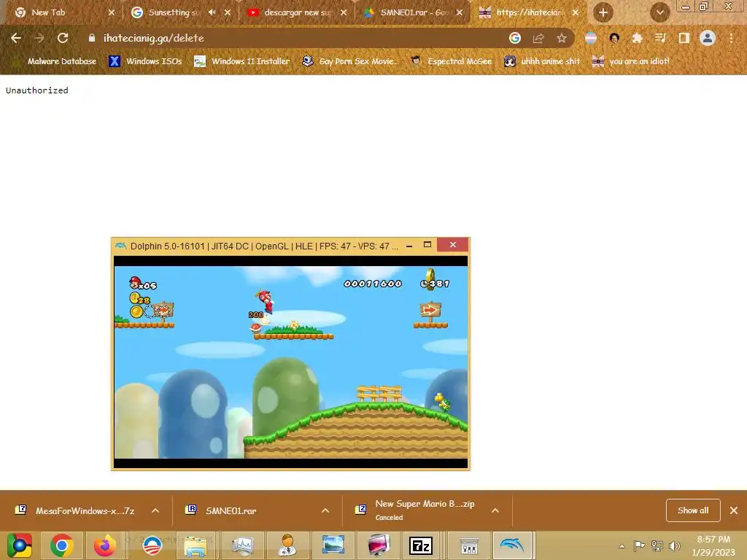This screenshot has width=747, height=560.
Task: Reload the ihatecianig.ga page
Action: [x=63, y=38]
